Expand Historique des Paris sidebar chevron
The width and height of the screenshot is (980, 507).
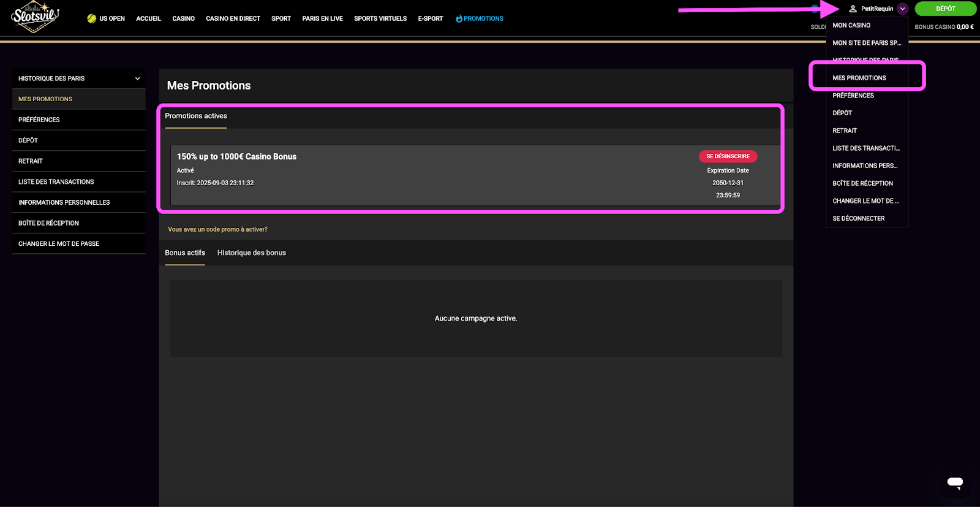[137, 78]
